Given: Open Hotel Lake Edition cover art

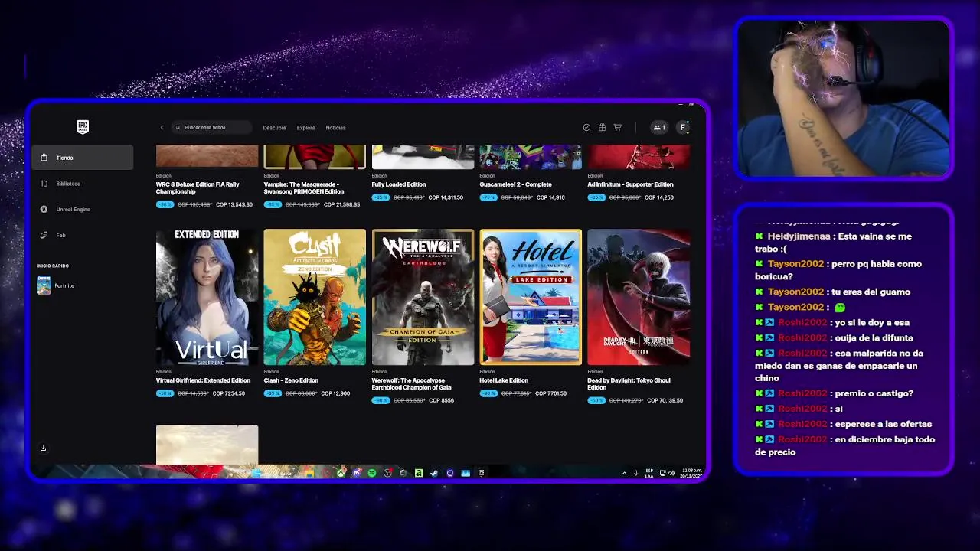Looking at the screenshot, I should coord(531,297).
